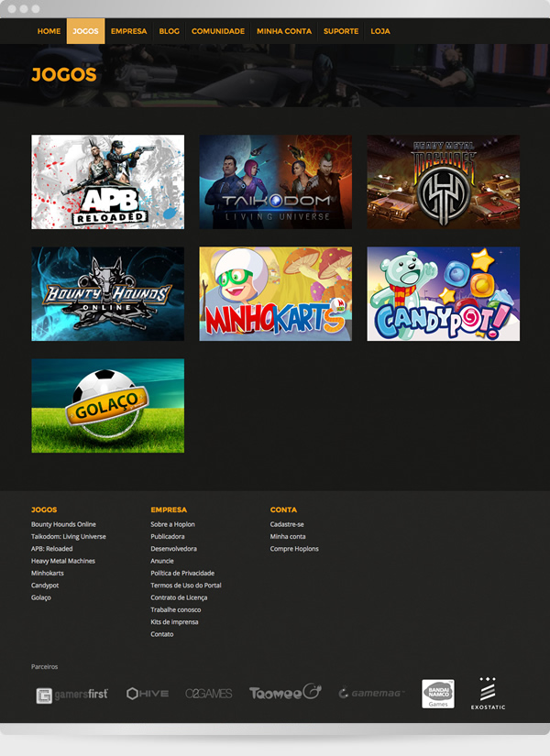Click Termos de Uso do Portal

[x=186, y=586]
